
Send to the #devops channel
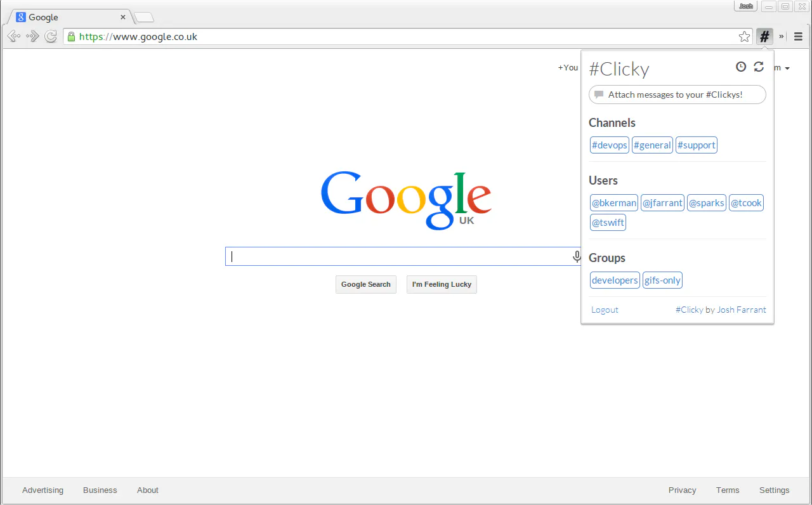610,145
